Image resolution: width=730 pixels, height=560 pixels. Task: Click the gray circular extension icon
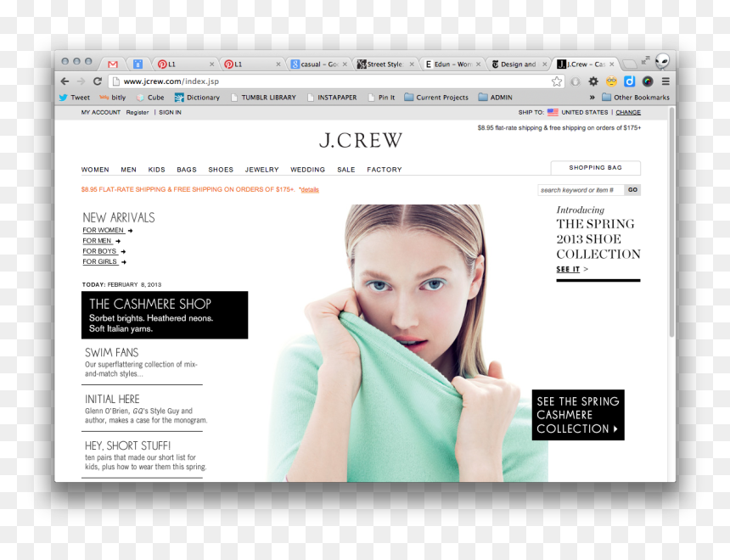tap(576, 81)
